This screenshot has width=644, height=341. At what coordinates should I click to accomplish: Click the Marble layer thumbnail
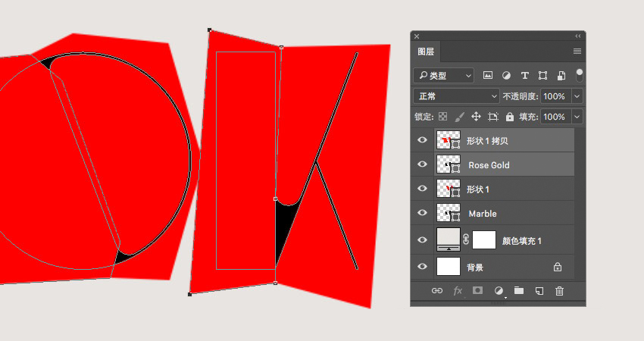click(x=448, y=213)
